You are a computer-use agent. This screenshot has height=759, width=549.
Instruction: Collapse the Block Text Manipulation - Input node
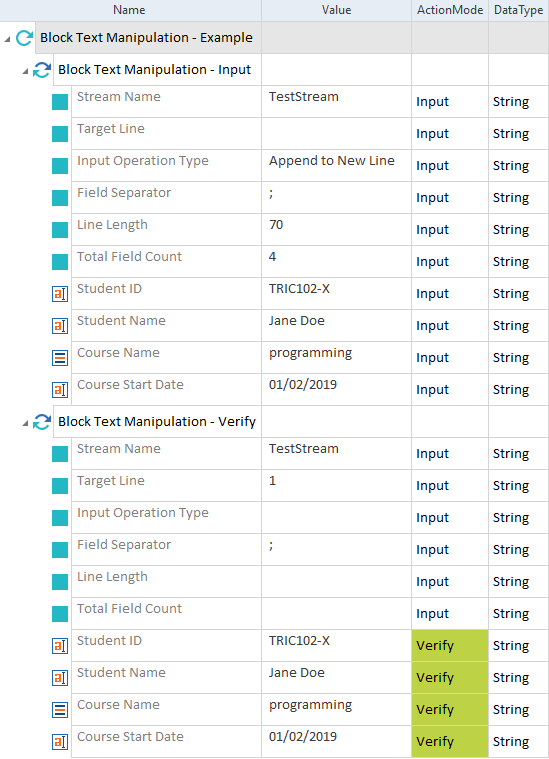(25, 72)
